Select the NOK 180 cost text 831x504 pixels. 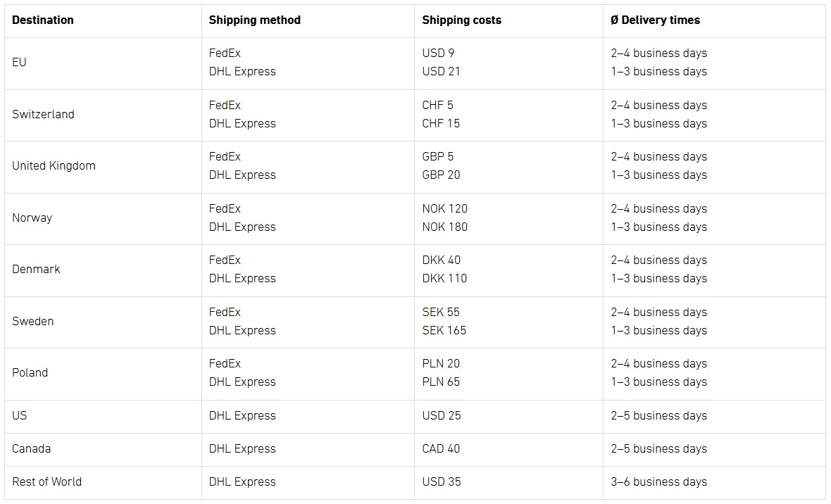pyautogui.click(x=444, y=227)
